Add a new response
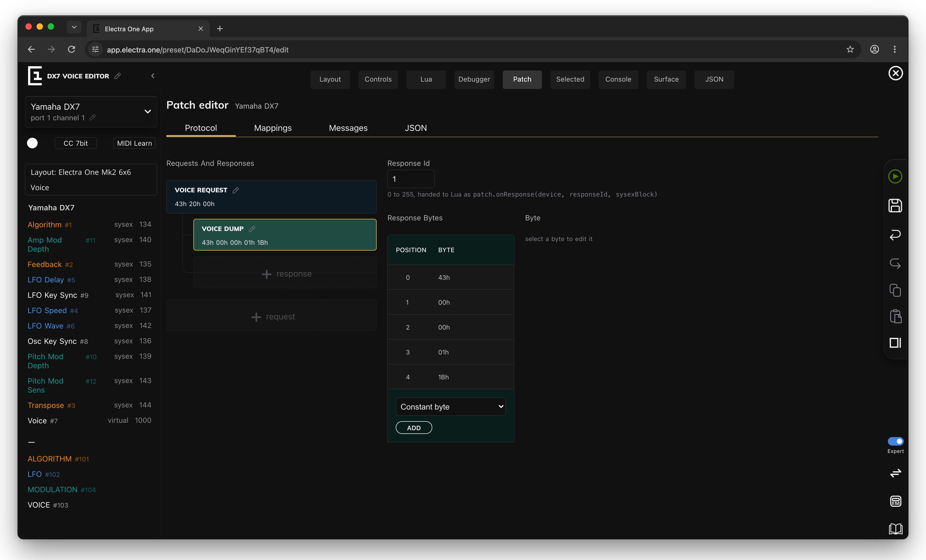 285,273
